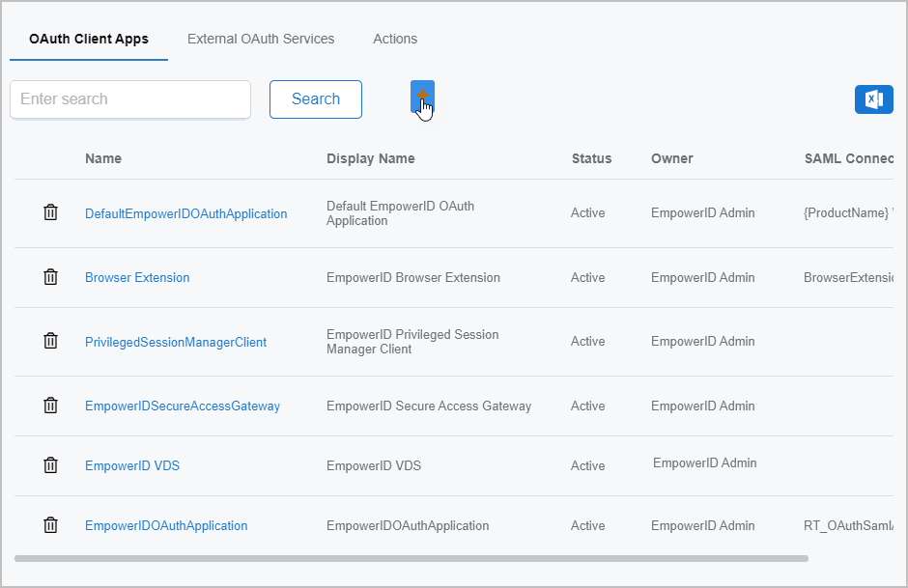Screen dimensions: 908x588
Task: Switch to the External OAuth Services tab
Action: coord(261,40)
